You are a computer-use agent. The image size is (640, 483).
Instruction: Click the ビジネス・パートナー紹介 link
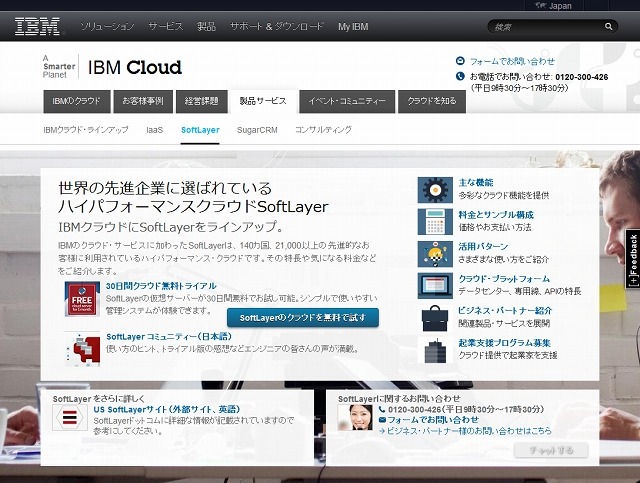(x=505, y=311)
